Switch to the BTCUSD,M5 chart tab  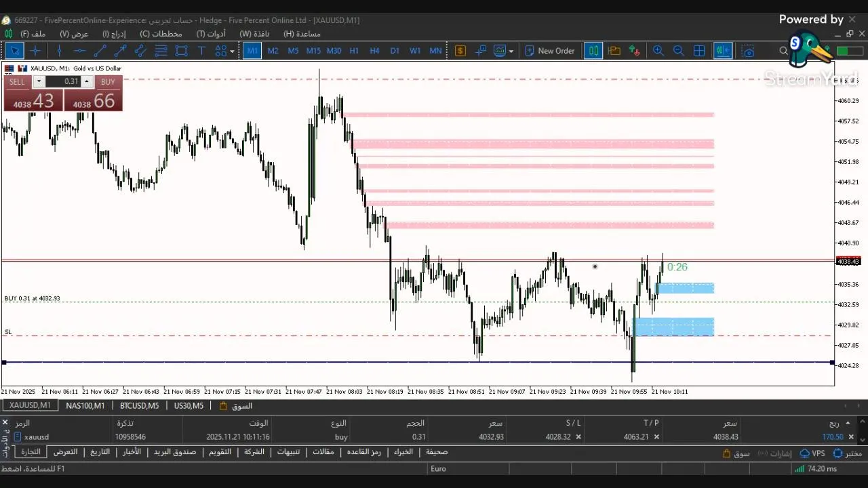139,406
